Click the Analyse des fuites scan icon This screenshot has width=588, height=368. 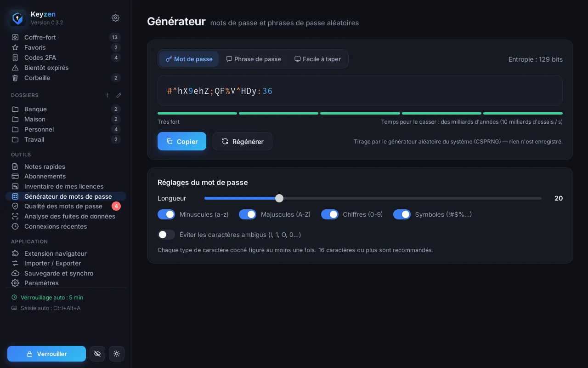click(x=15, y=216)
